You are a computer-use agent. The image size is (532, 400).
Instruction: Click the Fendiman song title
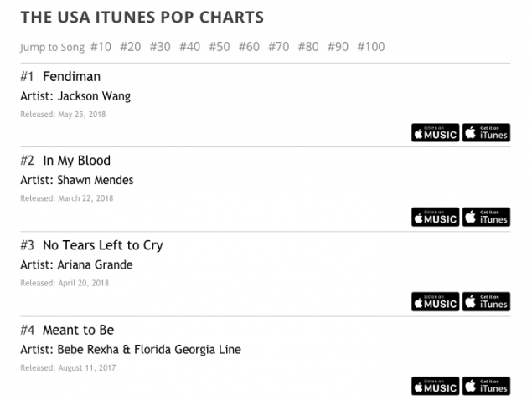pyautogui.click(x=71, y=76)
